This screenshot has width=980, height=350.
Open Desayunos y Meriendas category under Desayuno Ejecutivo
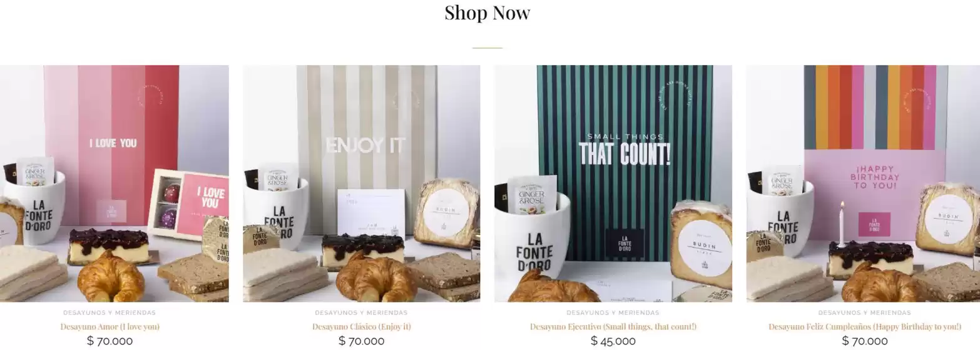[613, 312]
